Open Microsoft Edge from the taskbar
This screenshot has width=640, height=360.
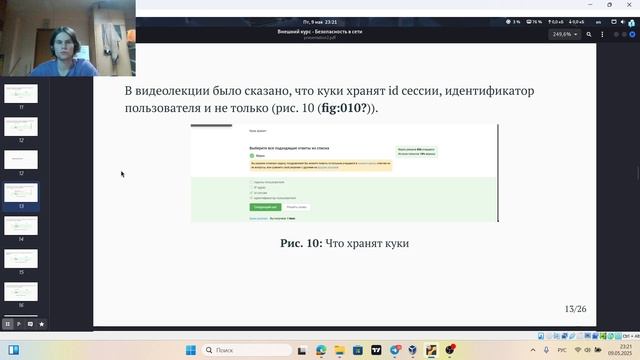tap(321, 350)
